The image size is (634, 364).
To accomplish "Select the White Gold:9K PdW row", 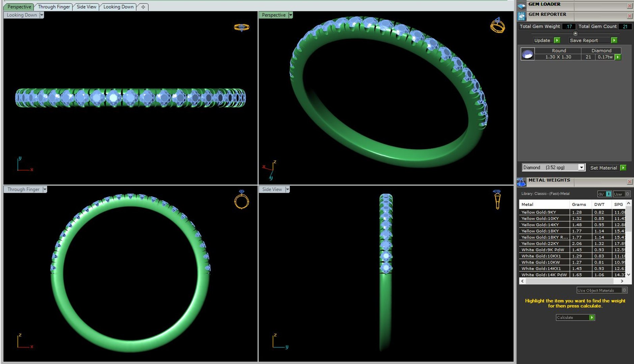I will [x=572, y=250].
